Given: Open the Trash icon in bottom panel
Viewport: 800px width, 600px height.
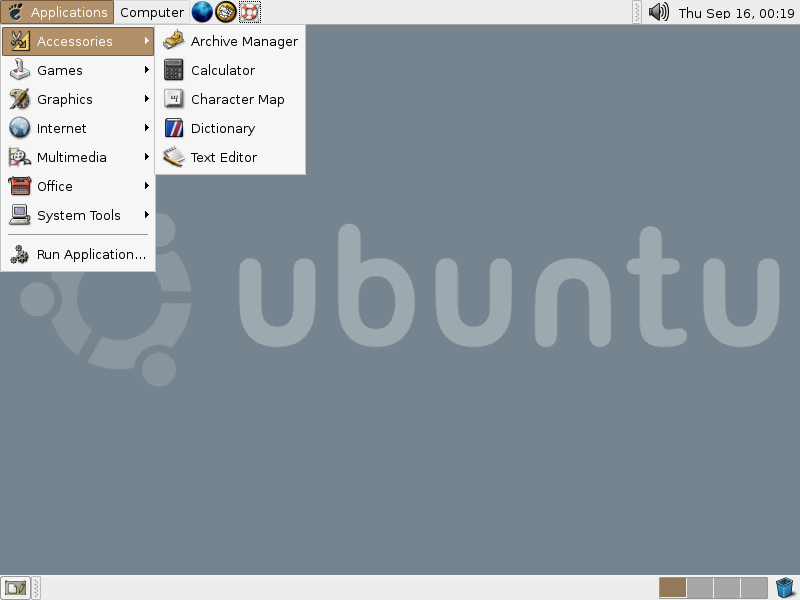Looking at the screenshot, I should pos(786,588).
